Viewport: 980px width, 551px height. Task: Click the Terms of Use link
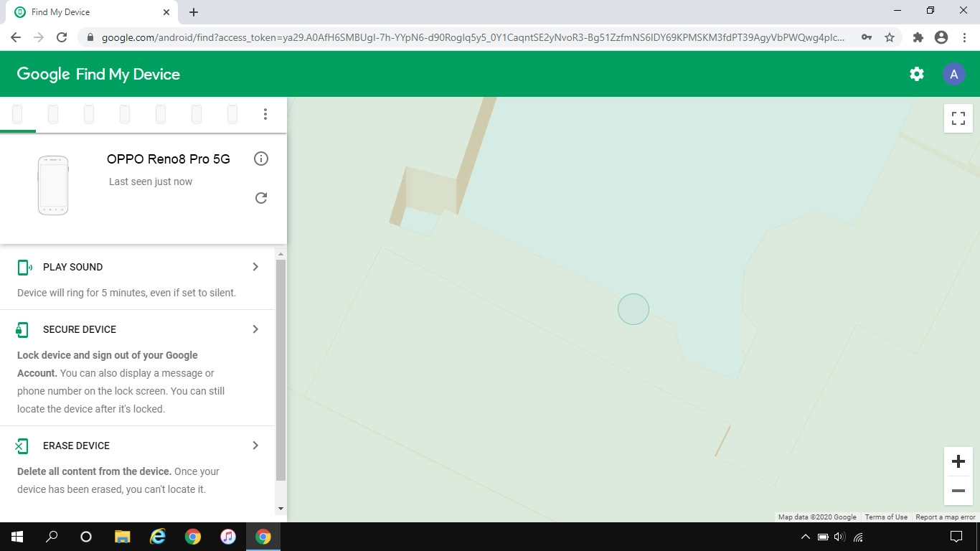[x=885, y=517]
